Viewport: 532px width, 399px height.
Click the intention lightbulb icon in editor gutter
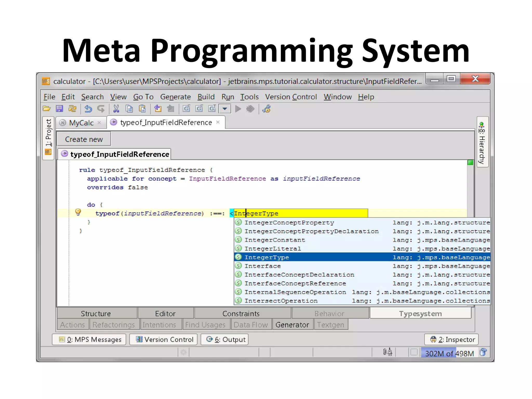(78, 212)
